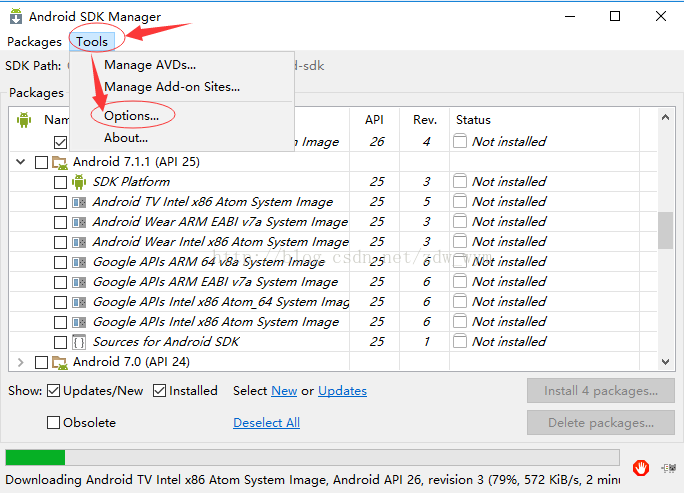Click the package list scroll up arrow

pos(665,117)
